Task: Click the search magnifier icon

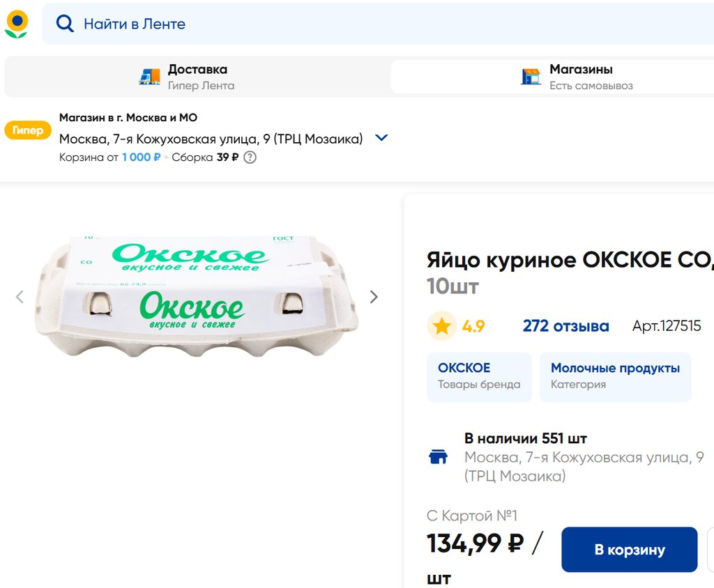Action: [65, 24]
